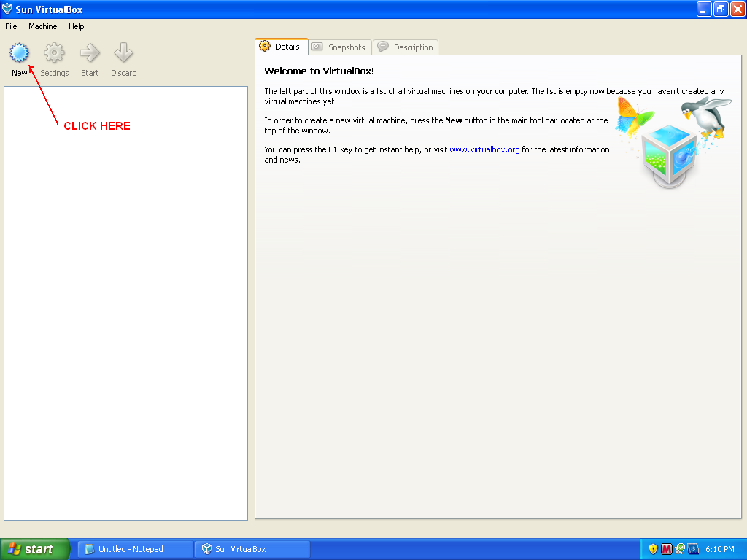
Task: Click the New virtual machine icon
Action: (x=19, y=52)
